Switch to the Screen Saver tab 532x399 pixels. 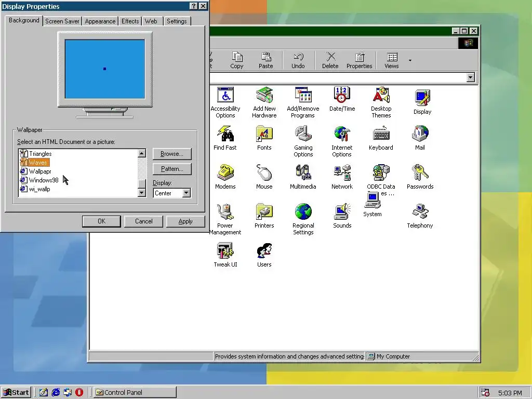62,21
